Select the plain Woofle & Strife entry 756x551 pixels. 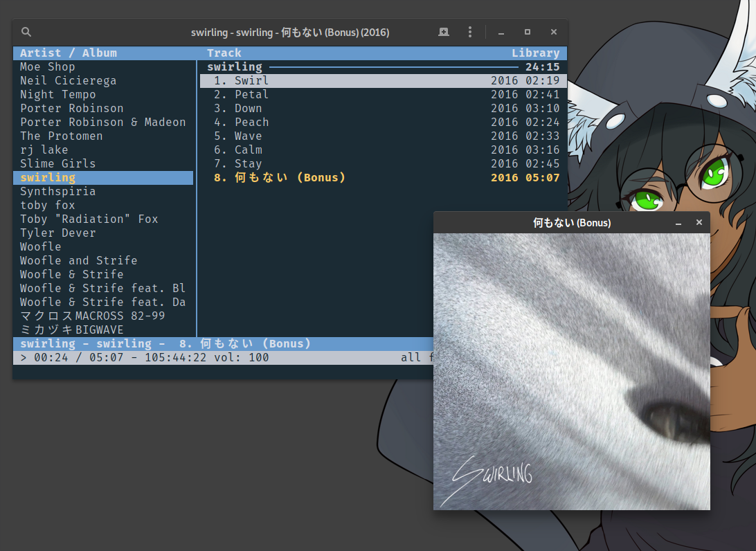(x=72, y=274)
